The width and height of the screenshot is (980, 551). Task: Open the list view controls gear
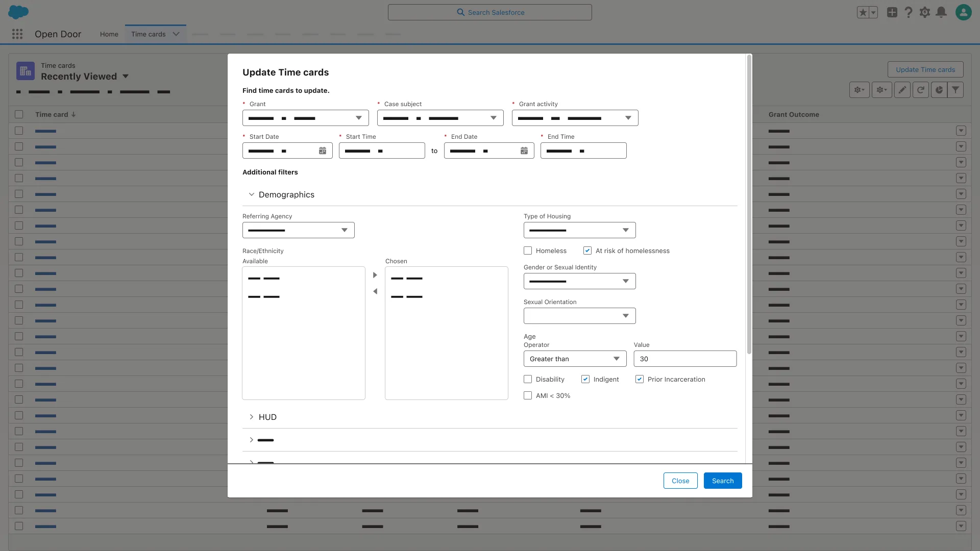pyautogui.click(x=860, y=90)
